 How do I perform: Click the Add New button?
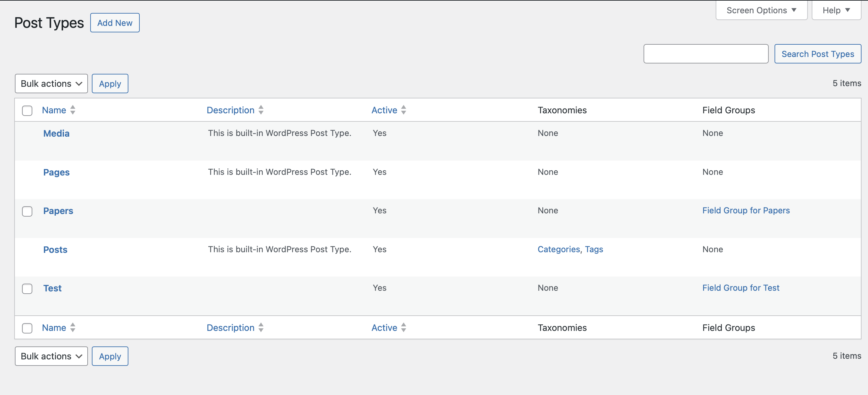(114, 23)
